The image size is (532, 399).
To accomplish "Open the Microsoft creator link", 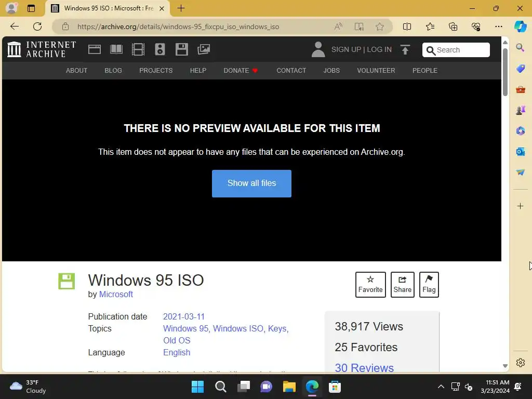I will 116,294.
